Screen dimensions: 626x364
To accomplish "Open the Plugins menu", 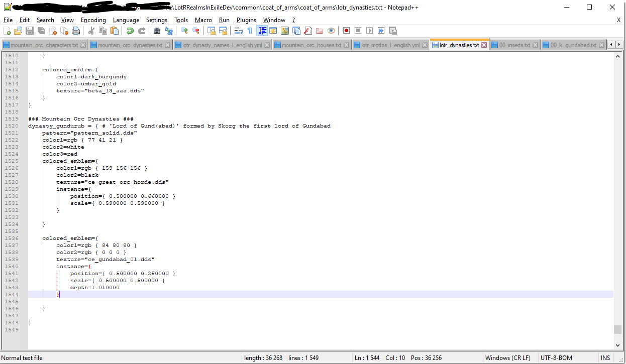I will (x=246, y=20).
